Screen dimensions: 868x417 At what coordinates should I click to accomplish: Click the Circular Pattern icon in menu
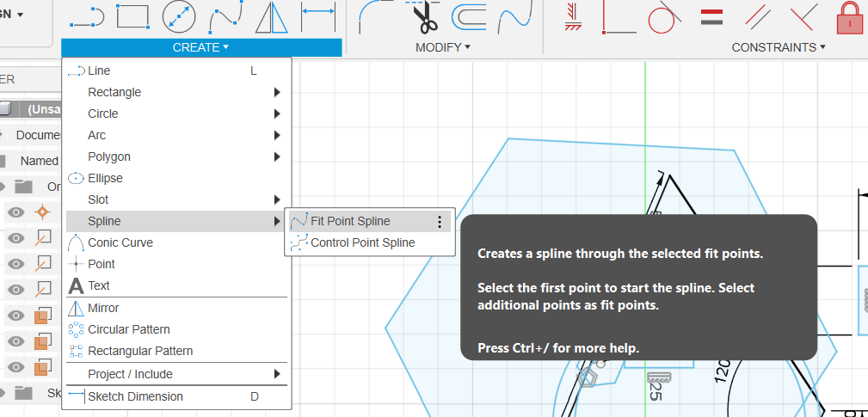click(76, 329)
